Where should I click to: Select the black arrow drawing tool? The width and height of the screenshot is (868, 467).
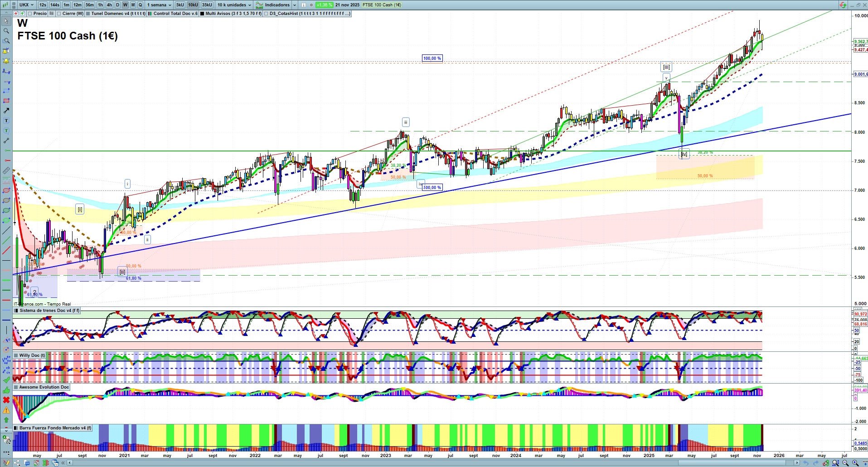pyautogui.click(x=6, y=111)
